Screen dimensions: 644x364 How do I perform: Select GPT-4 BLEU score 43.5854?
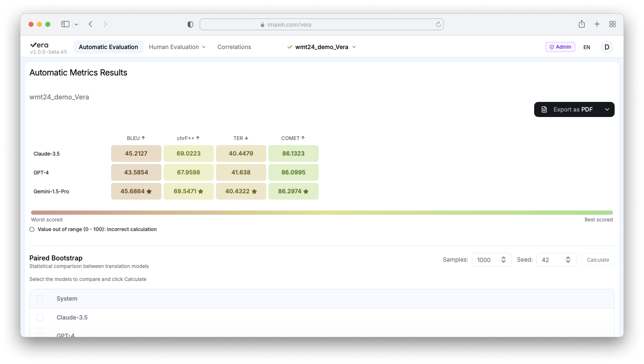pos(136,172)
